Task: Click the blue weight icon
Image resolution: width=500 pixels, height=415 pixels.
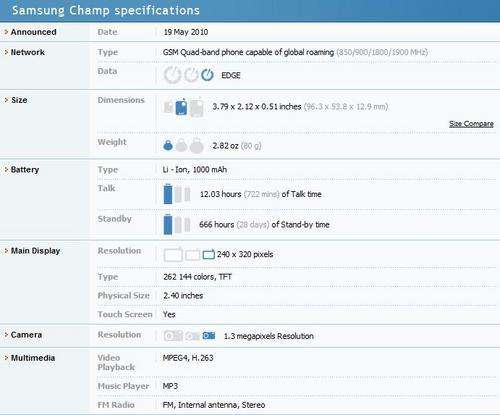Action: click(x=168, y=145)
